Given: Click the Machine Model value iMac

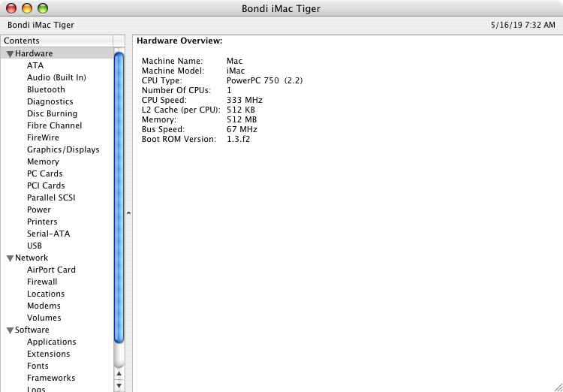Looking at the screenshot, I should point(236,71).
